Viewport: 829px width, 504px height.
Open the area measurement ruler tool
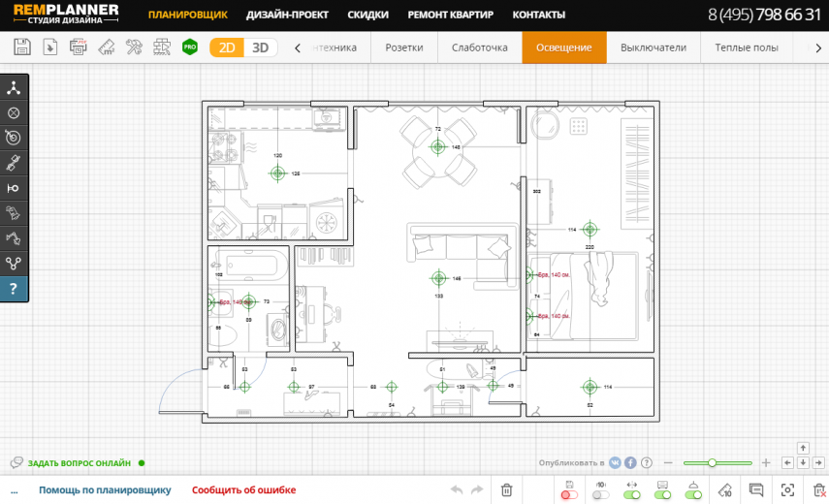[x=108, y=47]
